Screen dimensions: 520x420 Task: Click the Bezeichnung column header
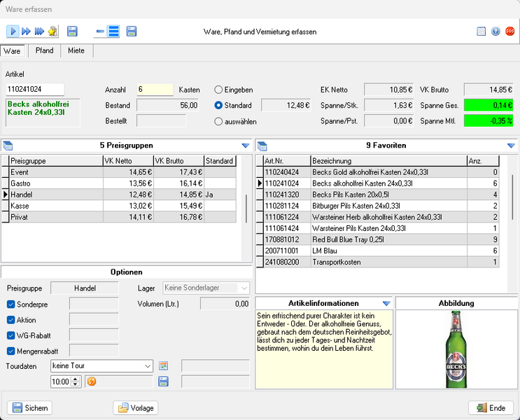[388, 161]
